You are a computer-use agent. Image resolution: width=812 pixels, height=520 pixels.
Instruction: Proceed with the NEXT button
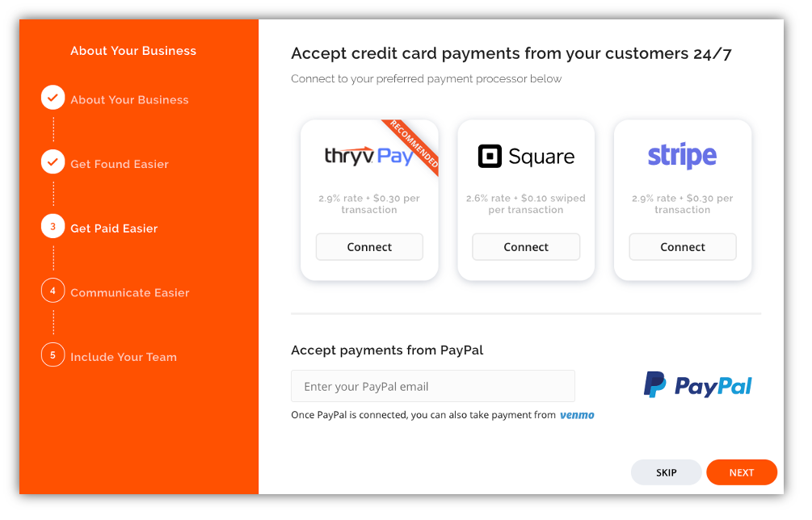(x=742, y=472)
